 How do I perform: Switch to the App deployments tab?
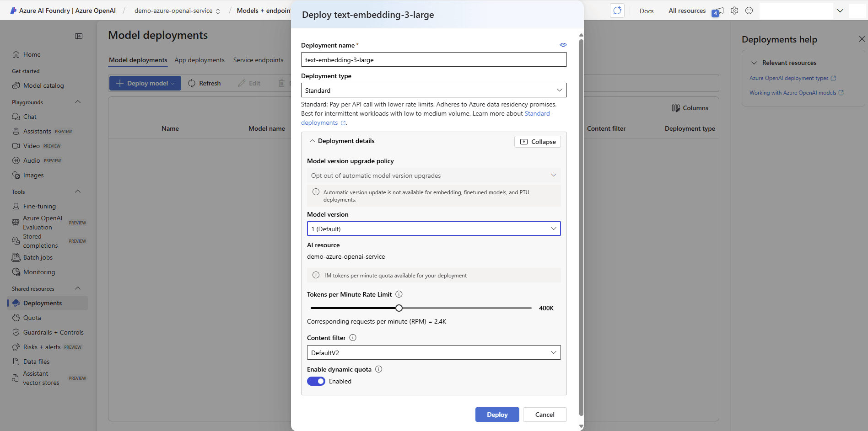pos(199,60)
